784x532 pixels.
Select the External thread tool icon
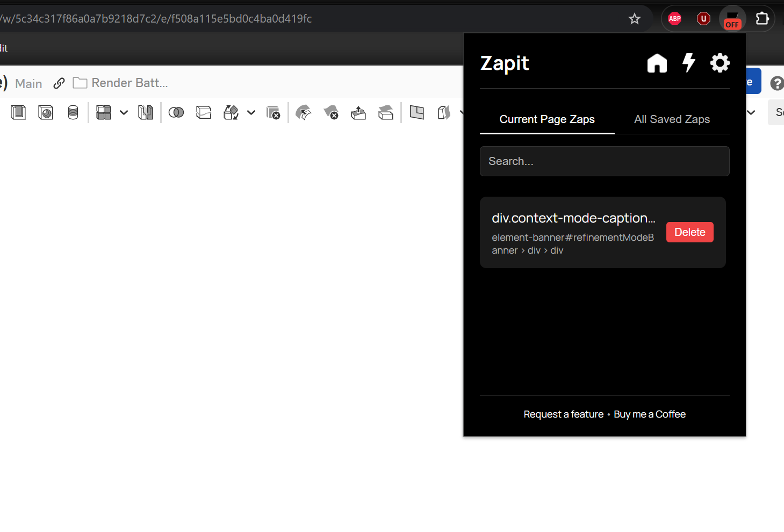click(x=73, y=112)
